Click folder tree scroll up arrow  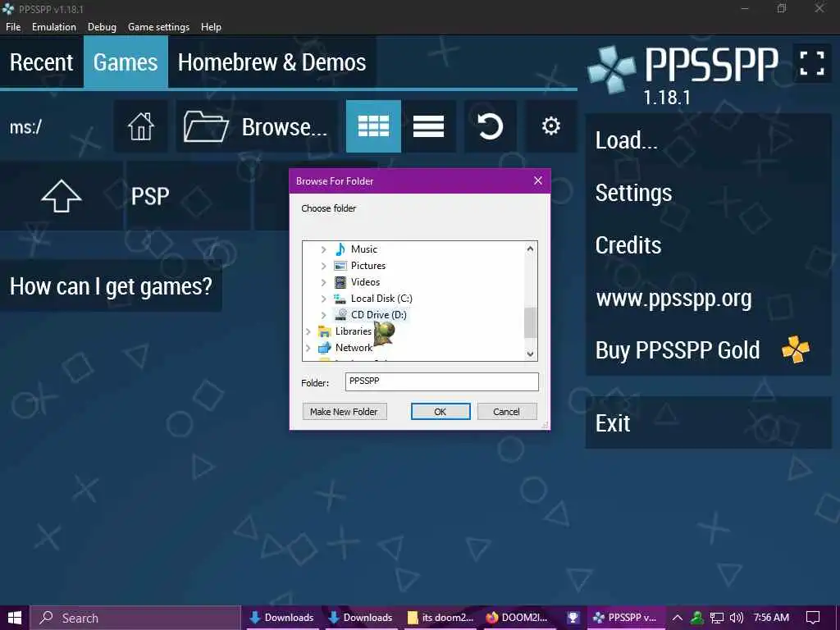pyautogui.click(x=530, y=249)
